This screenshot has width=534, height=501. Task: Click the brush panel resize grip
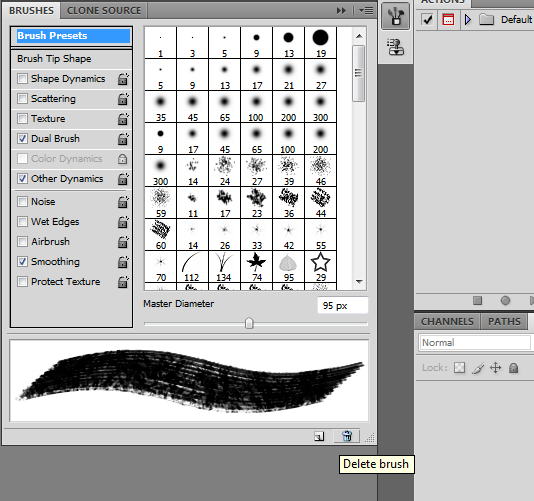[x=370, y=437]
